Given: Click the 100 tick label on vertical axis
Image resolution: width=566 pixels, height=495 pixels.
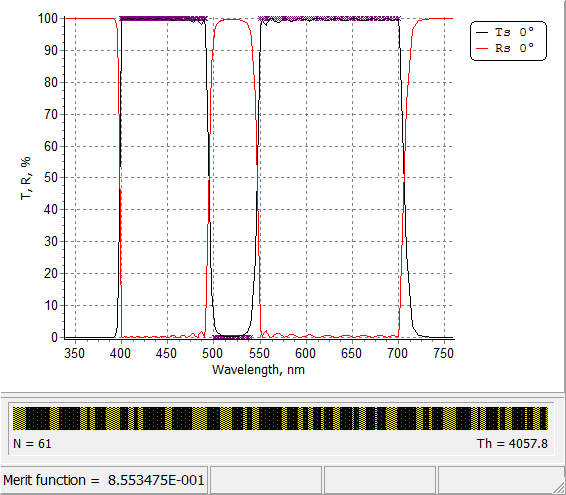Looking at the screenshot, I should click(x=48, y=18).
